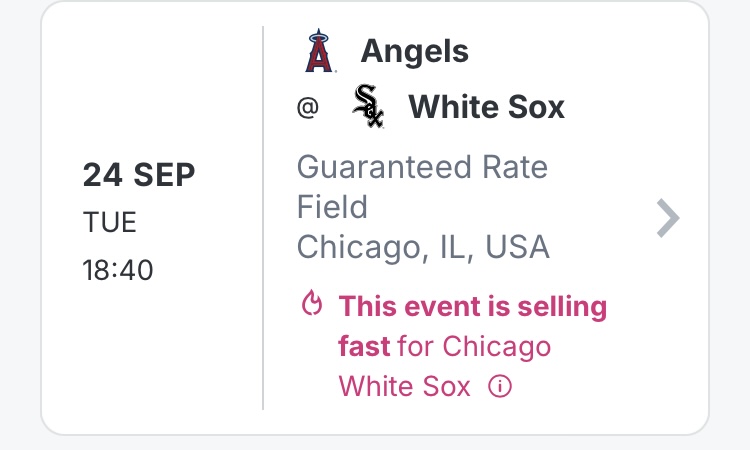Click the @ symbol before White Sox logo

point(307,109)
